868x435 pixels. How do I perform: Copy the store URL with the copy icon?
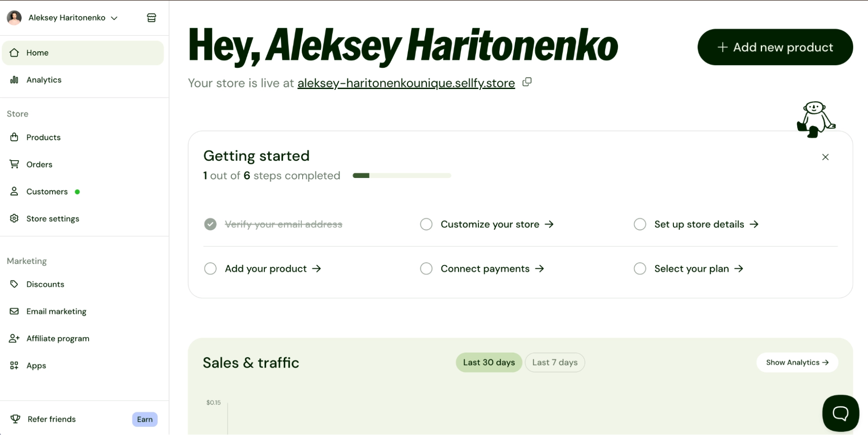click(x=527, y=82)
